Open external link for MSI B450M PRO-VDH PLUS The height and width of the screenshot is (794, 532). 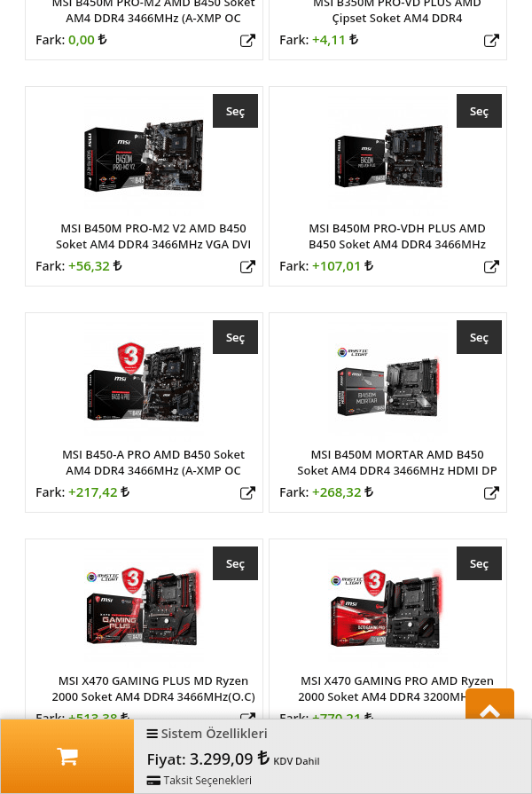click(x=491, y=267)
